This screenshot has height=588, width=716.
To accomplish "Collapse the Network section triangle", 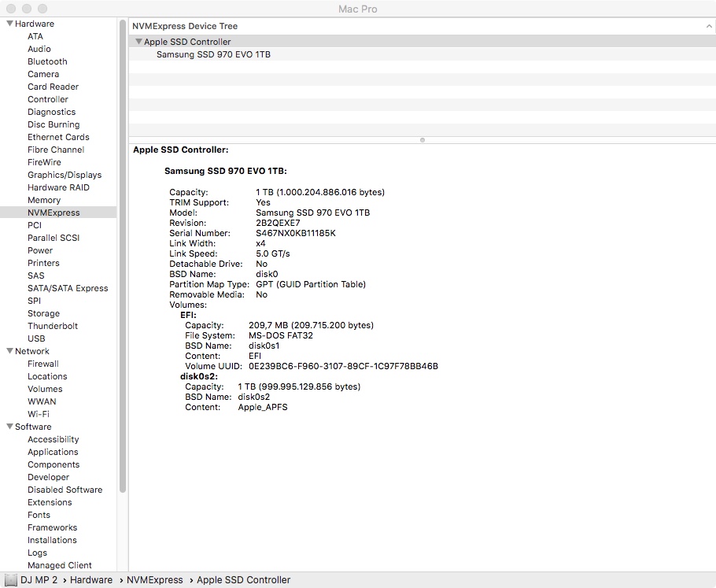I will 9,351.
